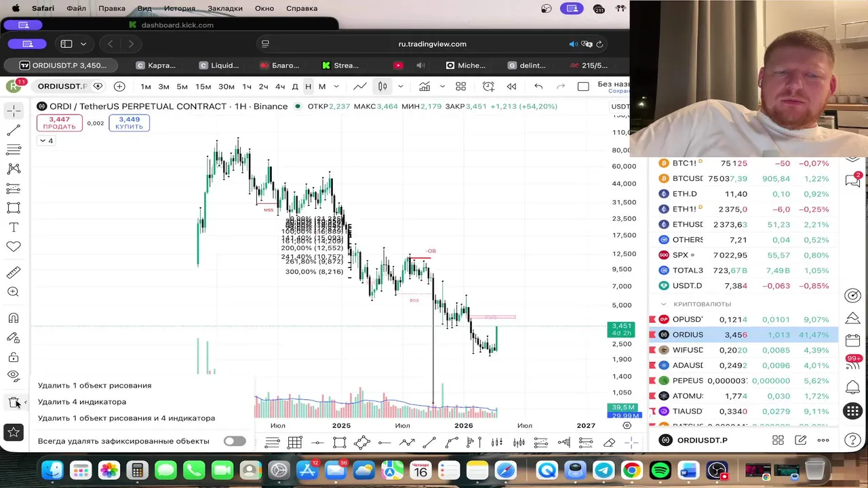Select PEPEUS row in the watchlist

click(x=744, y=381)
